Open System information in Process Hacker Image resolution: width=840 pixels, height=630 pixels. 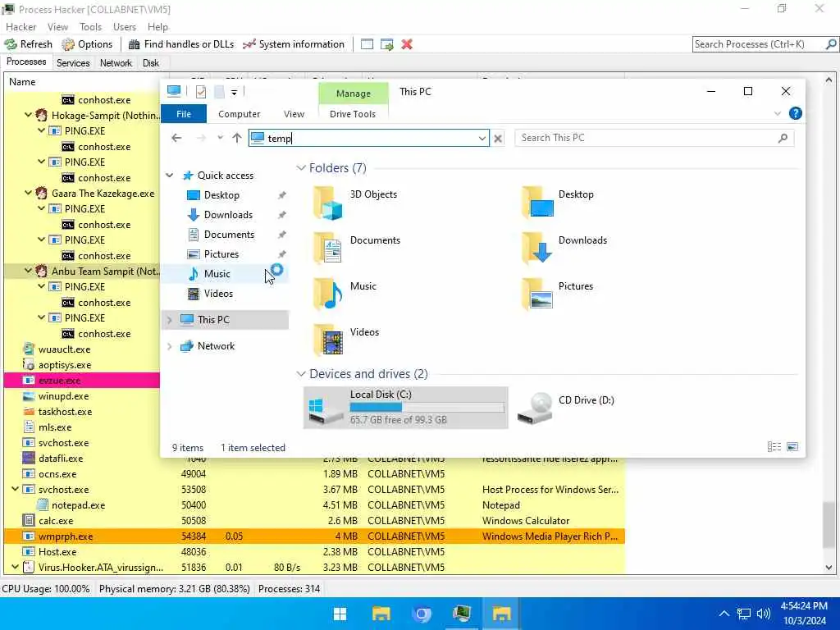(294, 44)
